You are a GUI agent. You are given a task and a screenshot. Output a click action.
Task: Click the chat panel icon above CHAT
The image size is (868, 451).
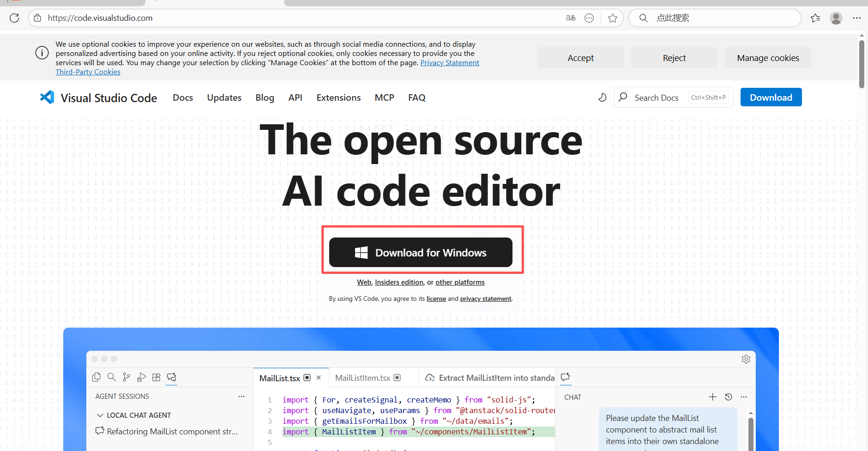(x=566, y=377)
